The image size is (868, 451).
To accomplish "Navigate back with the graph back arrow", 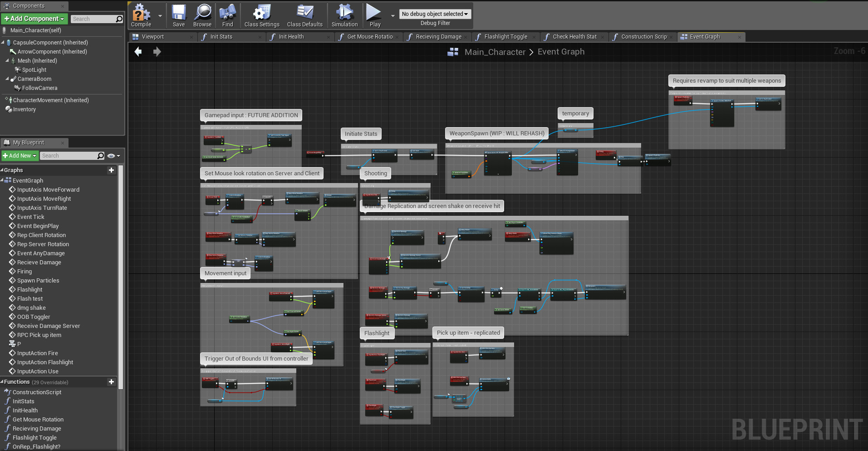I will 138,51.
